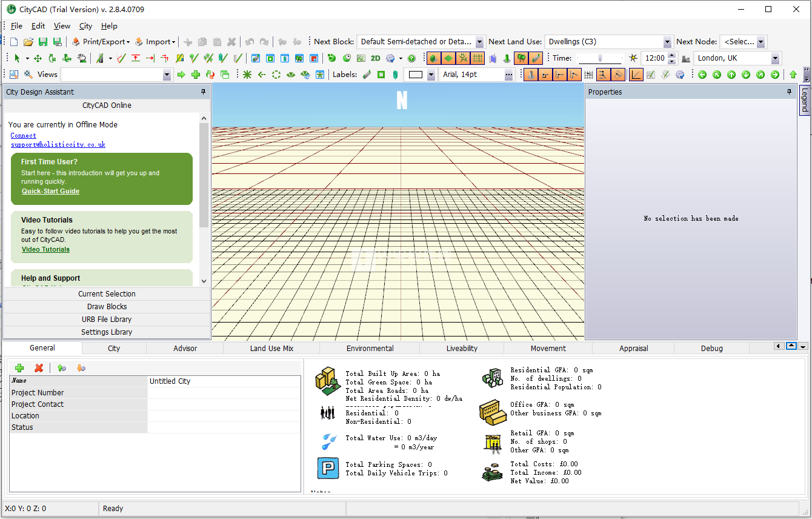
Task: Click the green up-arrow gear icon
Action: pyautogui.click(x=61, y=368)
